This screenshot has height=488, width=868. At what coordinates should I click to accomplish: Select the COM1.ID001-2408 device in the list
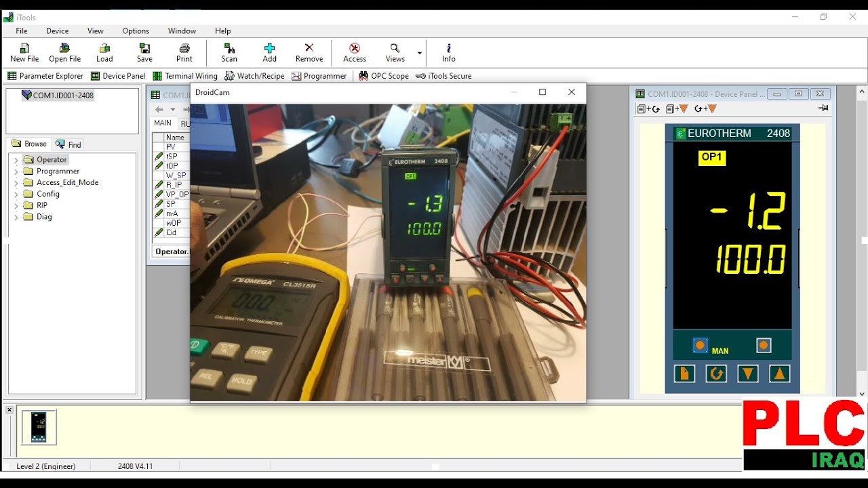pyautogui.click(x=57, y=96)
